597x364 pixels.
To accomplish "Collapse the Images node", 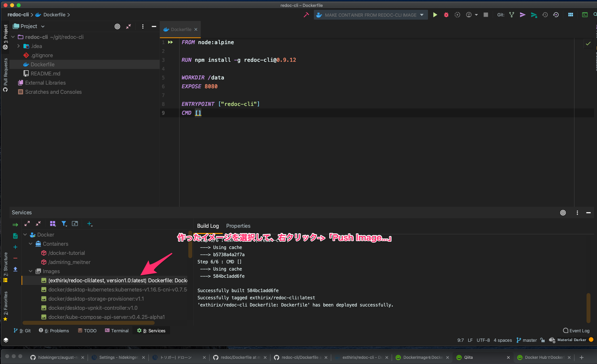I will pos(30,271).
